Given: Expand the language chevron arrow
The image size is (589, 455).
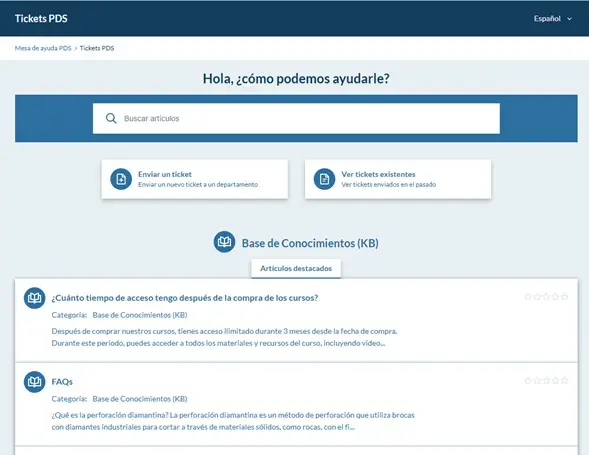Looking at the screenshot, I should point(569,19).
